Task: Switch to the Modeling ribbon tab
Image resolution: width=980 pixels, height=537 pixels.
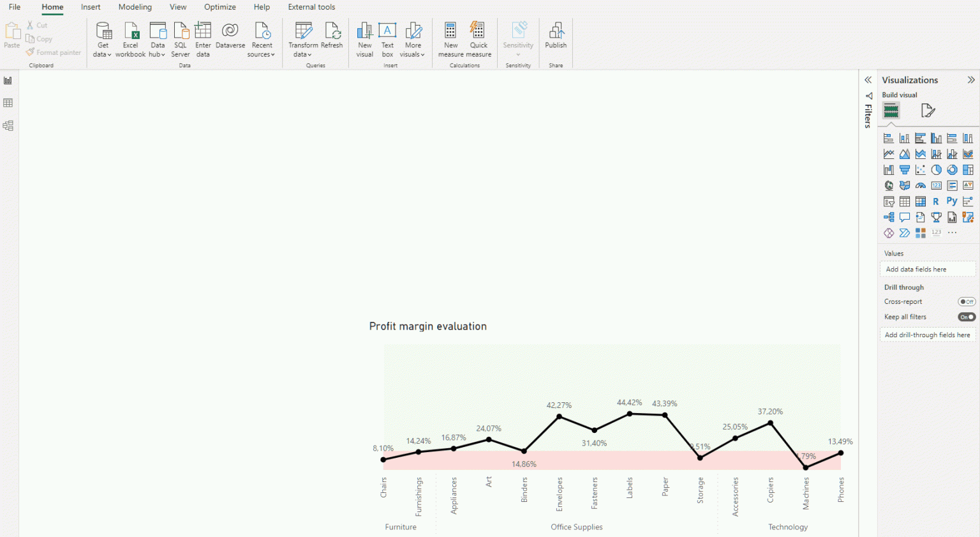Action: click(x=135, y=7)
